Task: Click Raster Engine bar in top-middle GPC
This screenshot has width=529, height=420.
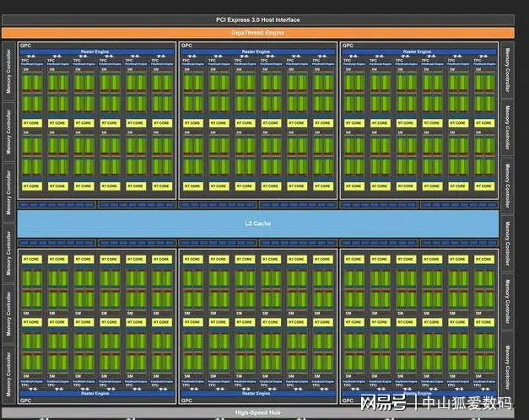Action: pyautogui.click(x=257, y=52)
